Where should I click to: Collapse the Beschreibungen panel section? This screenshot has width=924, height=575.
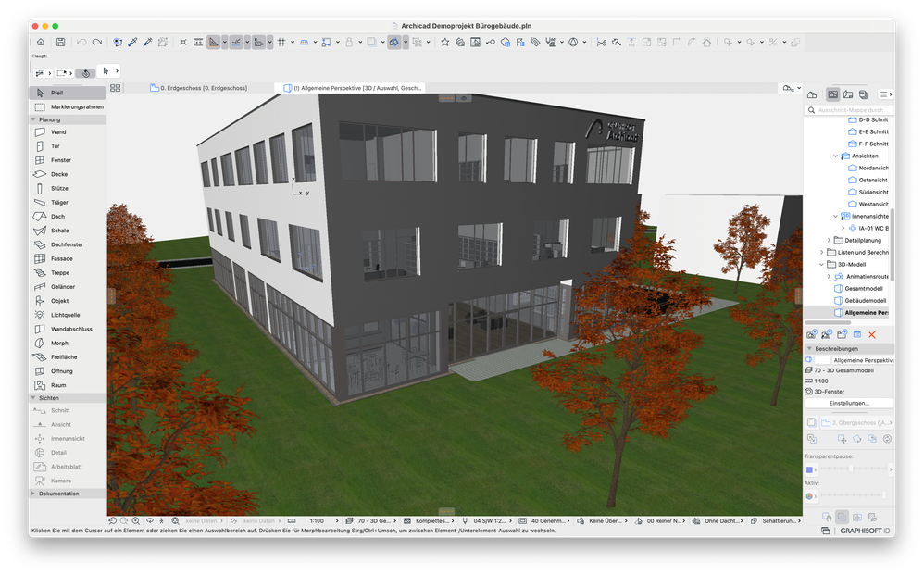coord(810,349)
